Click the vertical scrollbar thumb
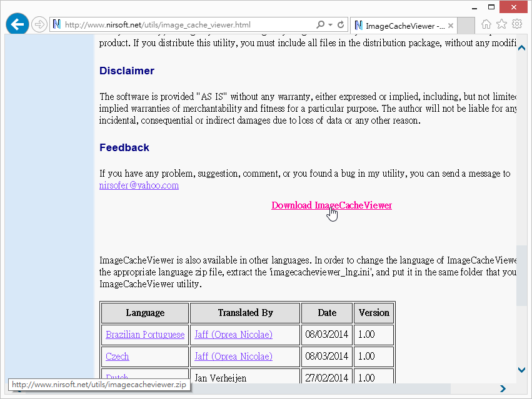532x399 pixels. click(x=522, y=275)
